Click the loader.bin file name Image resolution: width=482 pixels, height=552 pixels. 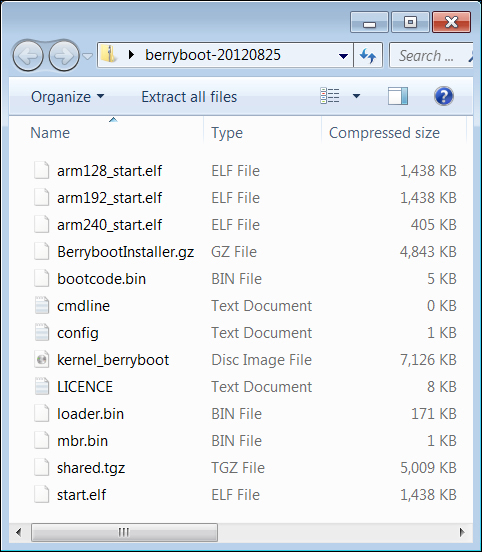pos(90,414)
